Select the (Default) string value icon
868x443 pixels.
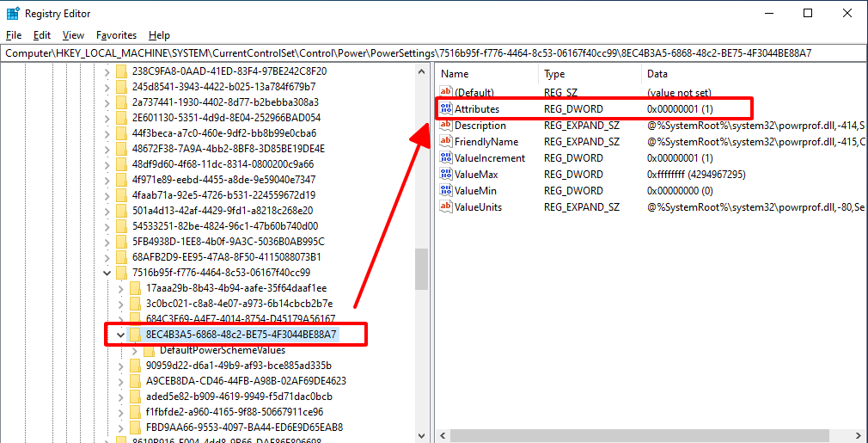tap(446, 93)
